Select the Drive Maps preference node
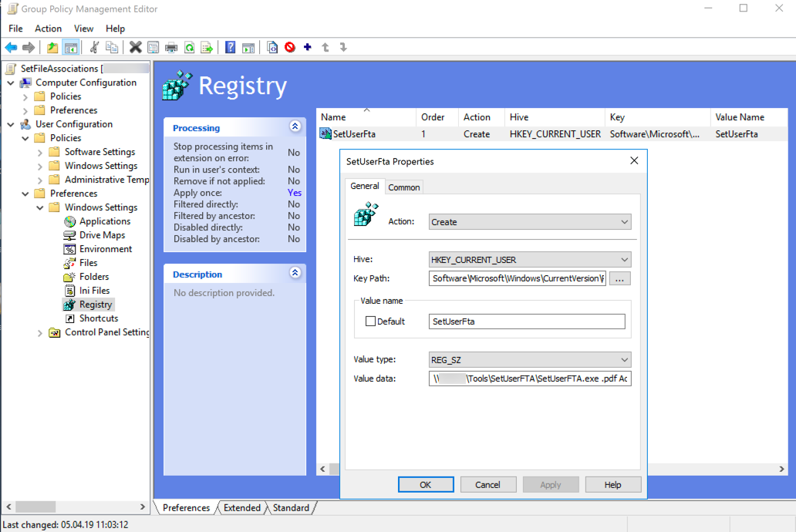This screenshot has width=796, height=532. (102, 235)
